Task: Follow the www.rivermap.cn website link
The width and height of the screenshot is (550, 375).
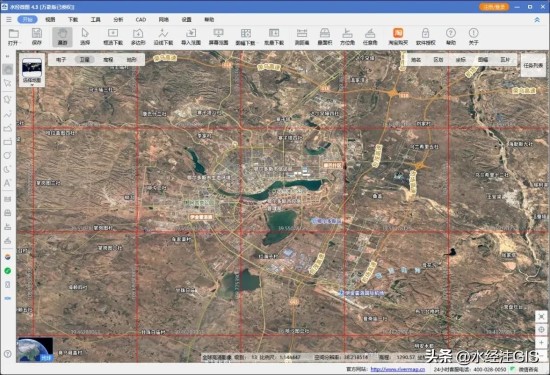Action: click(x=398, y=369)
